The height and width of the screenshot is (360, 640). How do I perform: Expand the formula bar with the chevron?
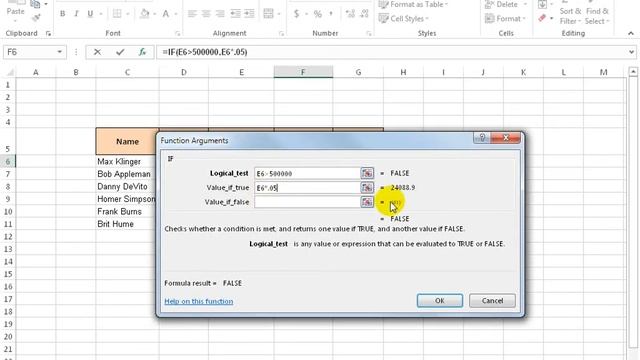coord(631,52)
